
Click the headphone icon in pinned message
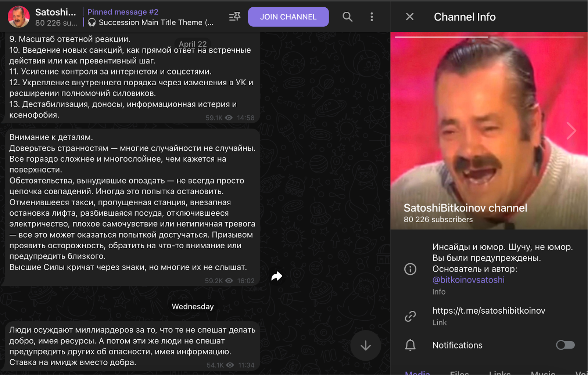[92, 22]
